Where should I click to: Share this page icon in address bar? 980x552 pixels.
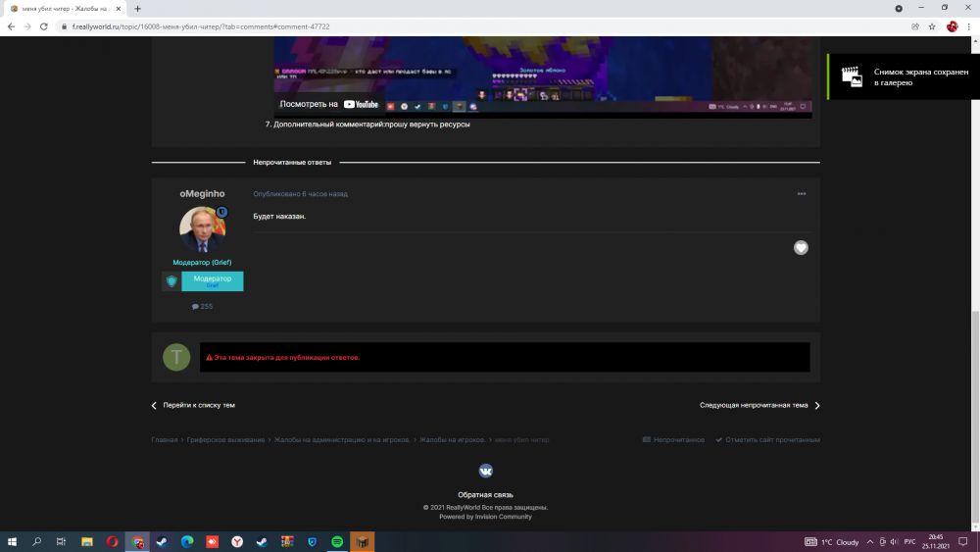915,26
